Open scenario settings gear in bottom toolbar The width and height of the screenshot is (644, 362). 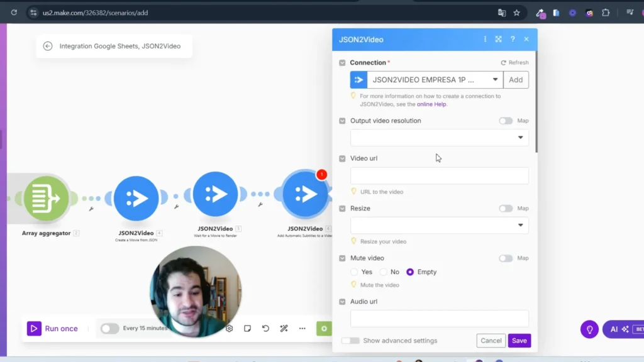point(229,328)
